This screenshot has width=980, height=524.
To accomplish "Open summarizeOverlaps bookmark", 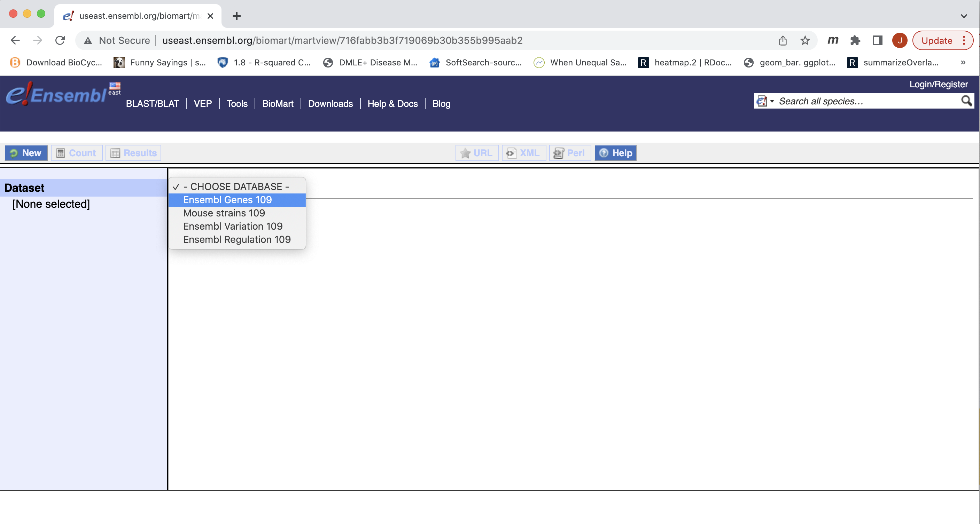I will click(x=893, y=62).
